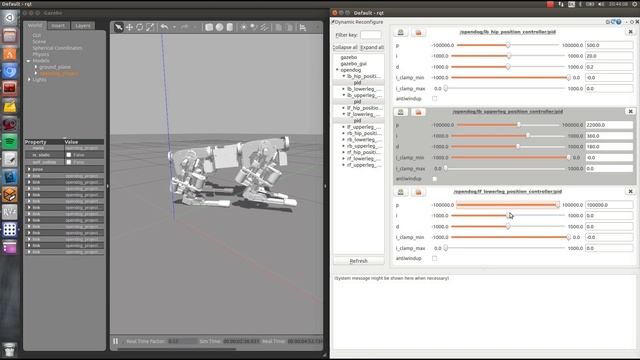Click the copy icon in Gazebo toolbar
This screenshot has width=640, height=360.
(278, 27)
